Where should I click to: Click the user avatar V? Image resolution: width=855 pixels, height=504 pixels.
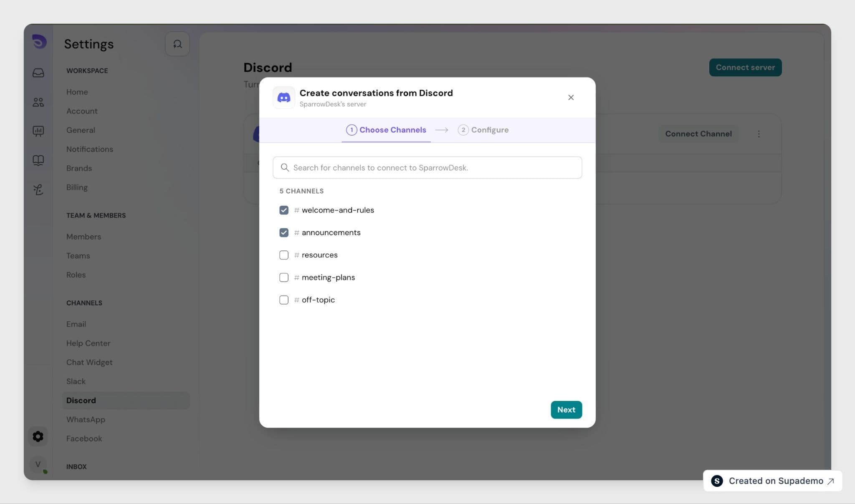tap(38, 464)
